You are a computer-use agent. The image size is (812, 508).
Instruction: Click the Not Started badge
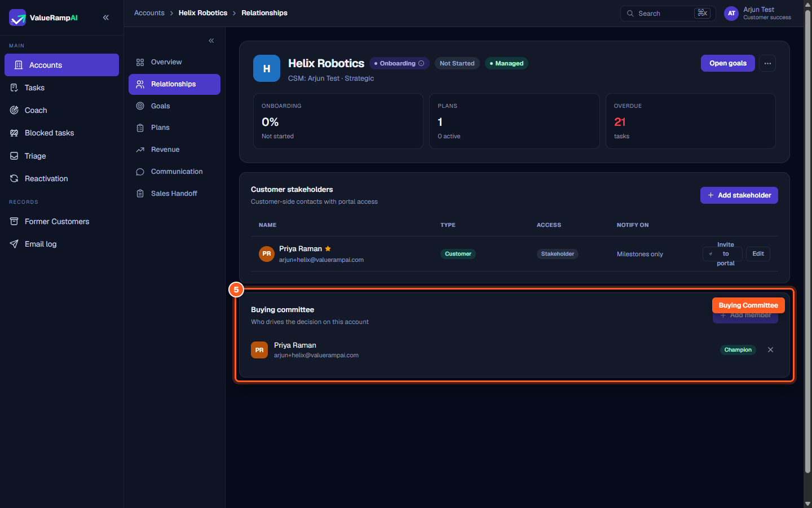tap(457, 63)
